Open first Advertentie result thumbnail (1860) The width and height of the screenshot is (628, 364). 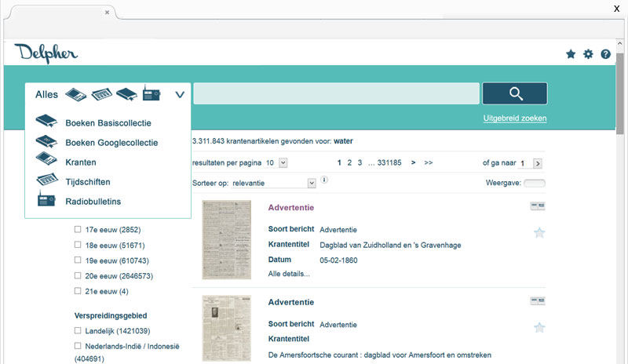(x=227, y=239)
